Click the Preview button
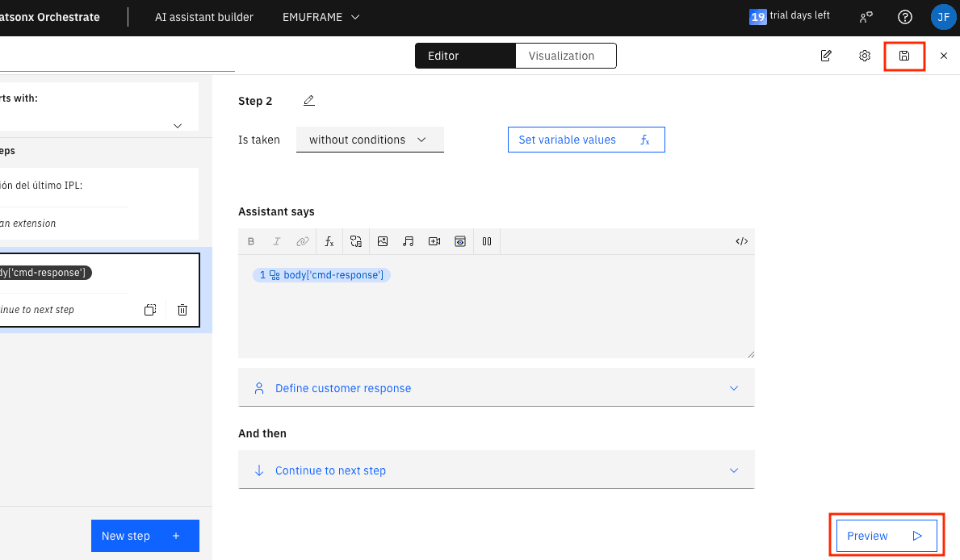The image size is (960, 560). tap(886, 536)
